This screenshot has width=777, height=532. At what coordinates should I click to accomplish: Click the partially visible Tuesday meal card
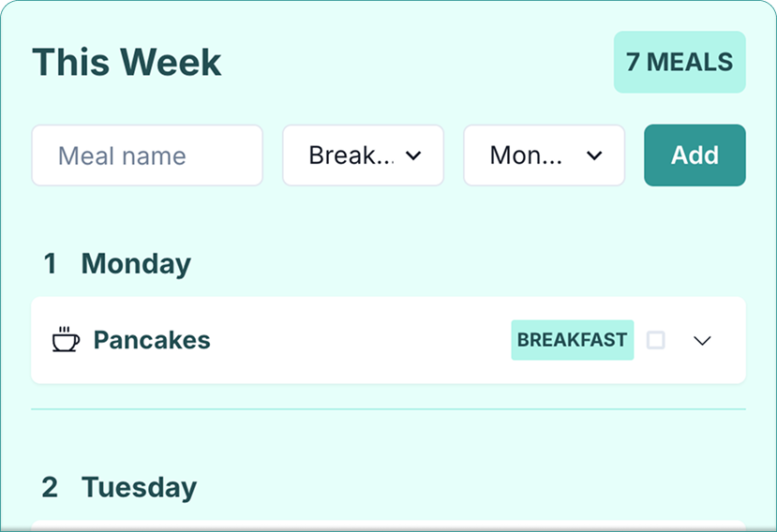pyautogui.click(x=388, y=525)
